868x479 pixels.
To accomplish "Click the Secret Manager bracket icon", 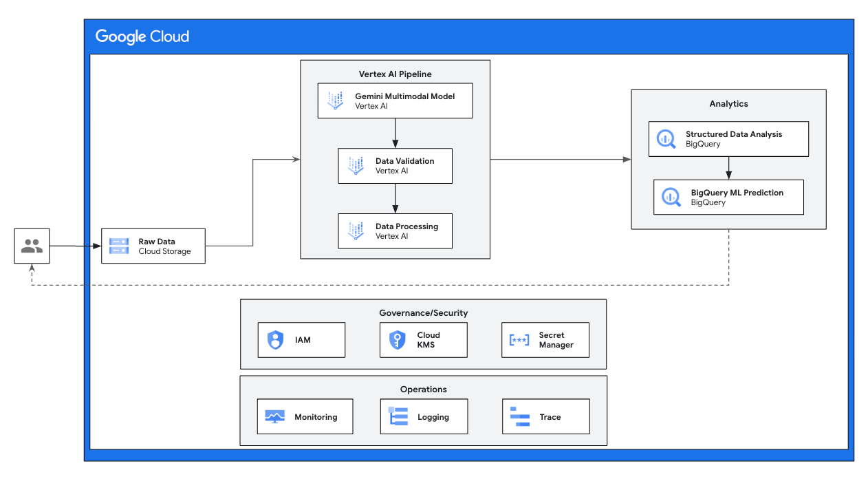I will coord(519,340).
